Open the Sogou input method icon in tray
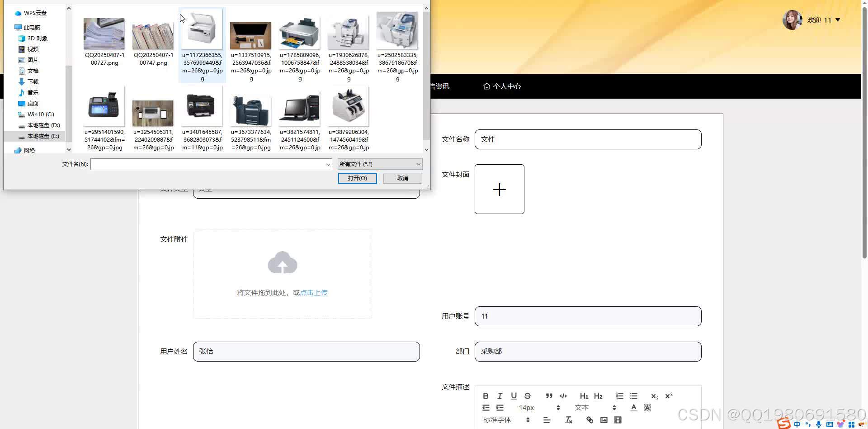 tap(783, 424)
